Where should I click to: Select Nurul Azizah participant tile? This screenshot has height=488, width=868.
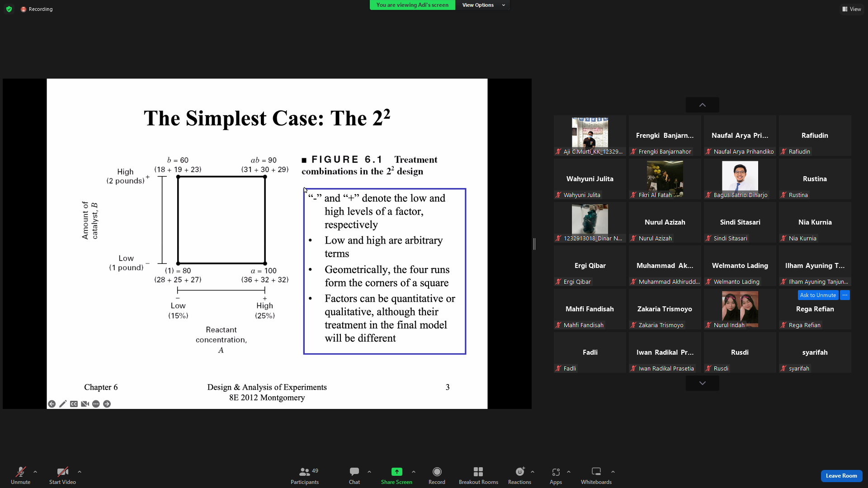tap(665, 222)
